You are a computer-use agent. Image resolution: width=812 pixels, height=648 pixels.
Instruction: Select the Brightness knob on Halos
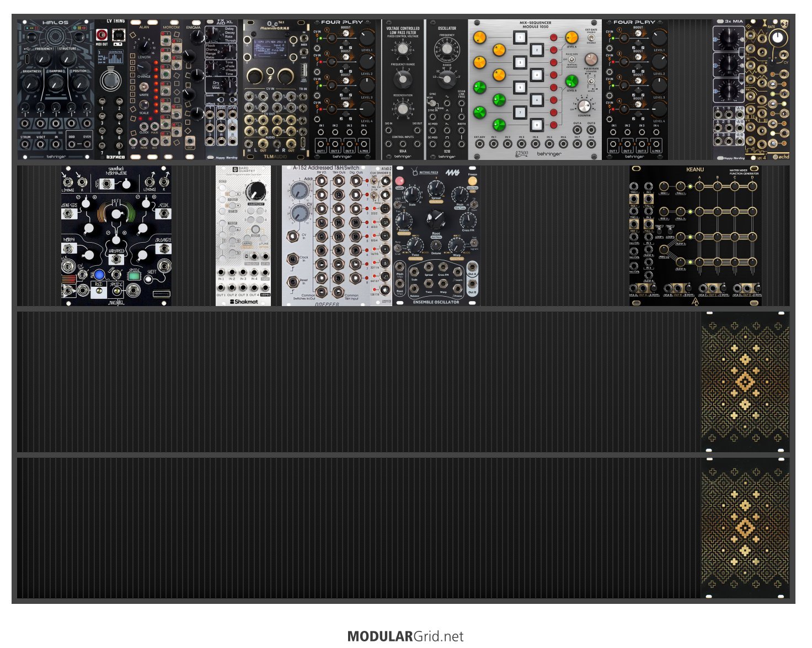(31, 83)
